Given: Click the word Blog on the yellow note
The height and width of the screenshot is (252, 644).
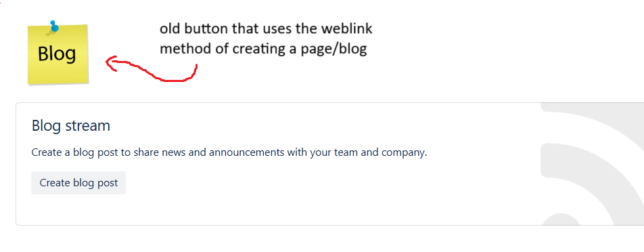Looking at the screenshot, I should [57, 54].
